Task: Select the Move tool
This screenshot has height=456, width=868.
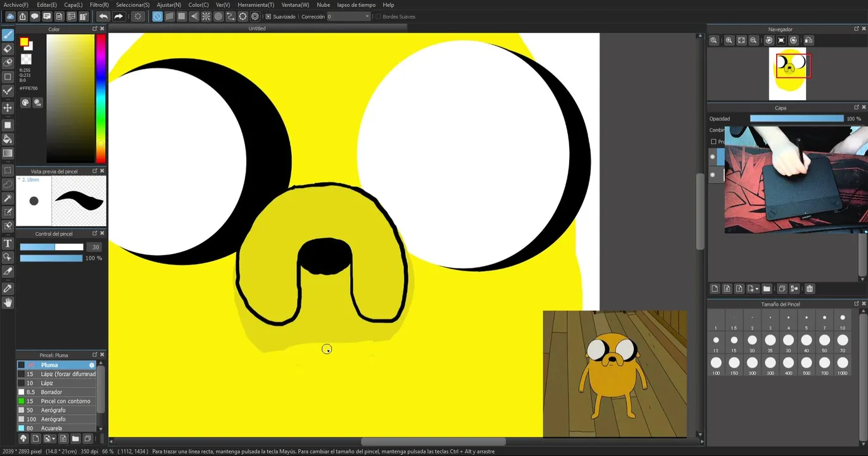Action: pyautogui.click(x=8, y=108)
